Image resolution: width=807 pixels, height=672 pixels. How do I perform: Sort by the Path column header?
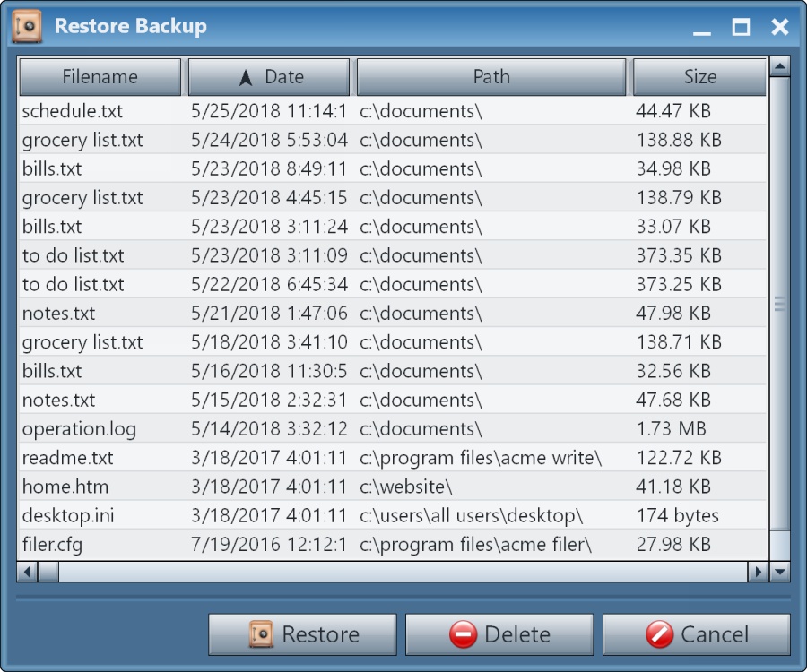coord(491,77)
